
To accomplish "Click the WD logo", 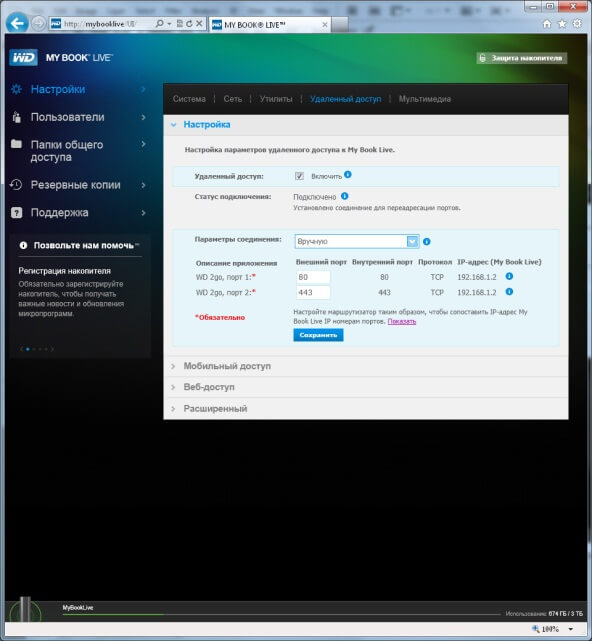I will pyautogui.click(x=23, y=57).
